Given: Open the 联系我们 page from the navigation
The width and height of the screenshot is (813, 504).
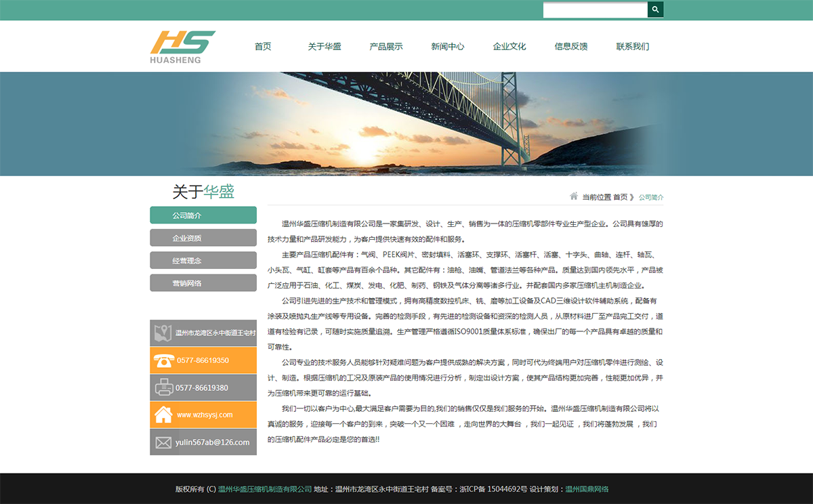Looking at the screenshot, I should (x=632, y=46).
